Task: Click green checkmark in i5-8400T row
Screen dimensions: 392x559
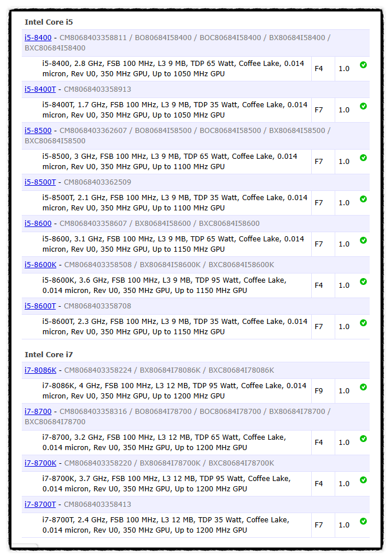Action: pos(363,106)
